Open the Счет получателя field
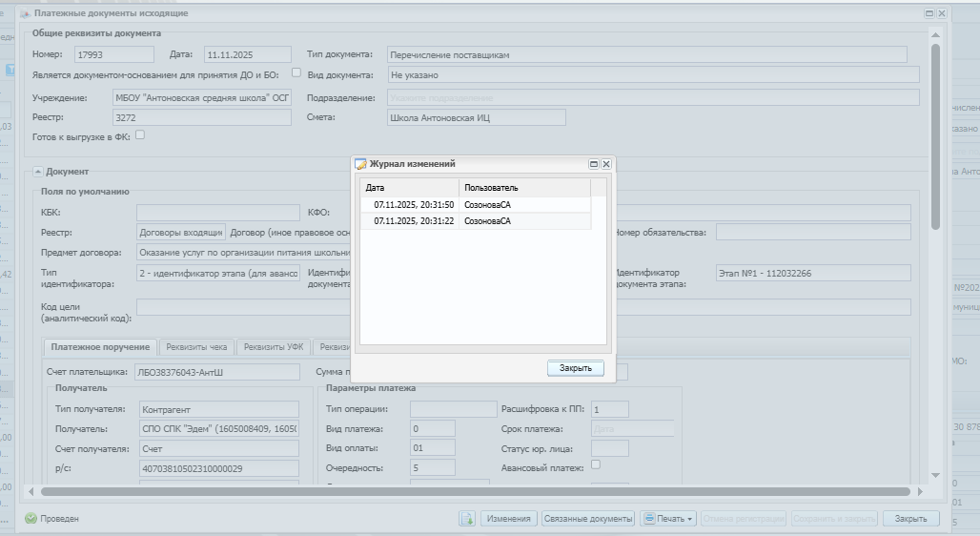The height and width of the screenshot is (536, 980). coord(218,448)
